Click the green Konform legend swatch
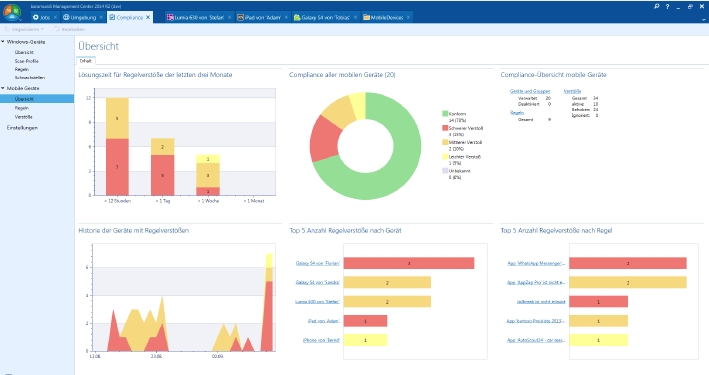This screenshot has height=375, width=709. click(445, 114)
